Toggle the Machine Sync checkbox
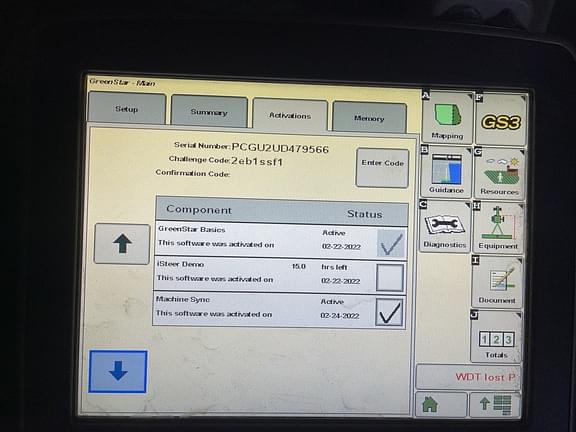Image resolution: width=576 pixels, height=432 pixels. 389,312
